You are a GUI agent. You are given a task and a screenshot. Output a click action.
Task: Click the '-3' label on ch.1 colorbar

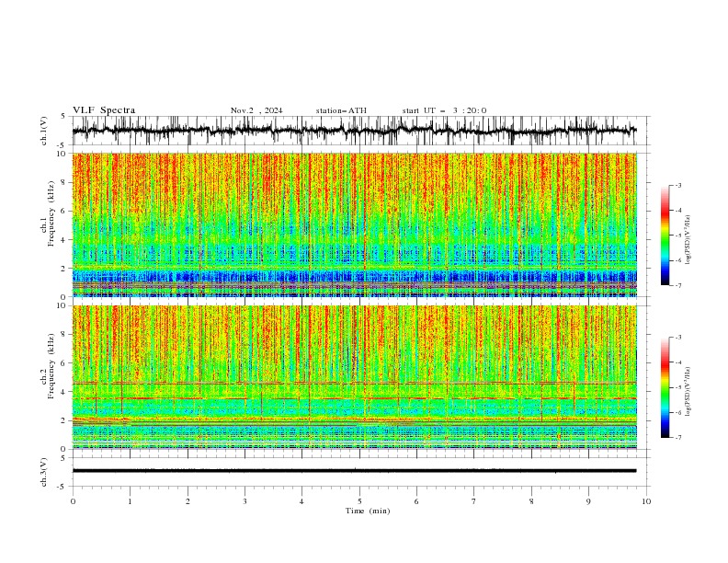tap(678, 185)
